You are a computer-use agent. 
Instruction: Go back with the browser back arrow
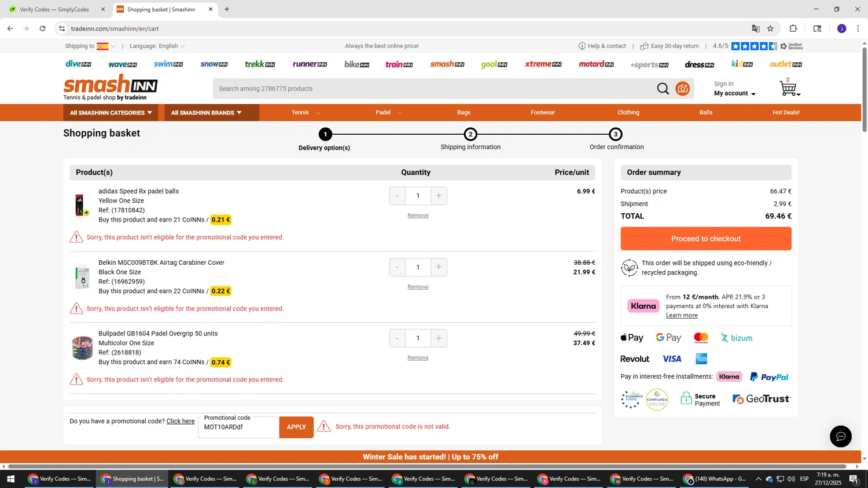[x=10, y=28]
